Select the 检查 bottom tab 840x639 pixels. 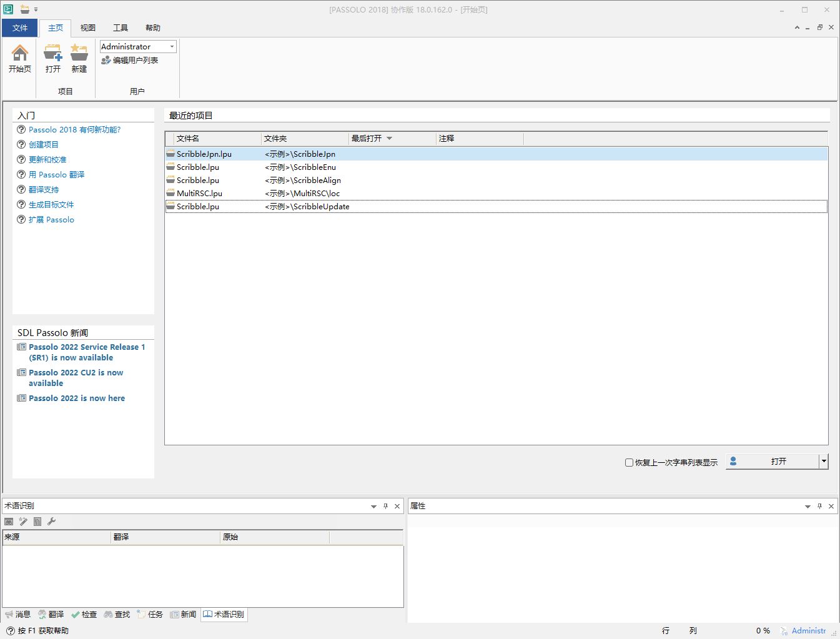(84, 615)
